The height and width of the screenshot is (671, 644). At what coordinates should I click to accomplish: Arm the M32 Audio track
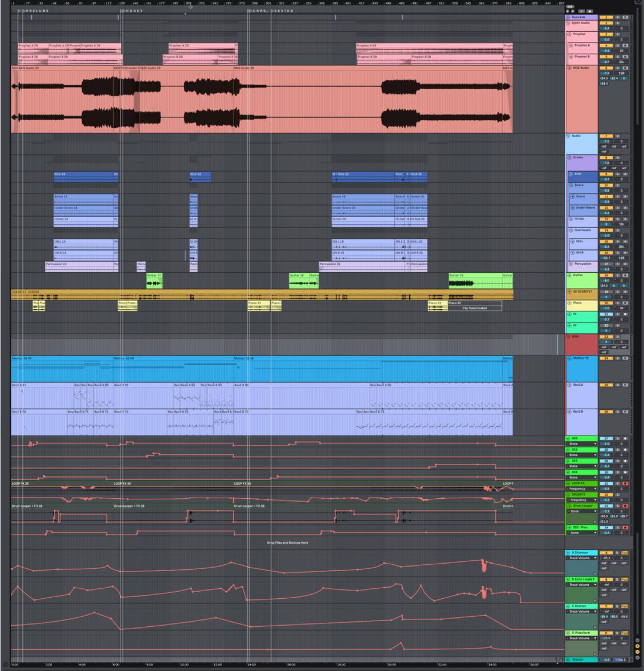[625, 68]
